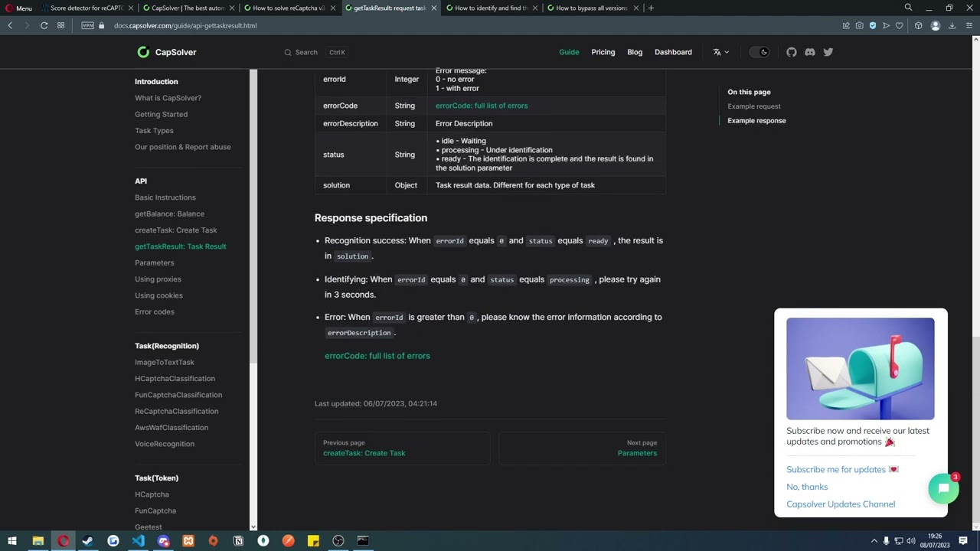
Task: Open ReCaptchaClassification sidebar item
Action: pyautogui.click(x=177, y=412)
